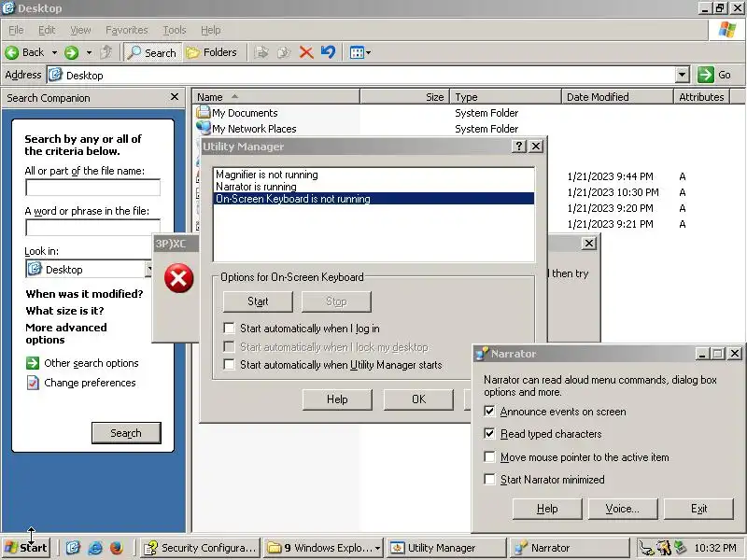Toggle the Search pane toolbar button
The width and height of the screenshot is (747, 560).
(152, 52)
